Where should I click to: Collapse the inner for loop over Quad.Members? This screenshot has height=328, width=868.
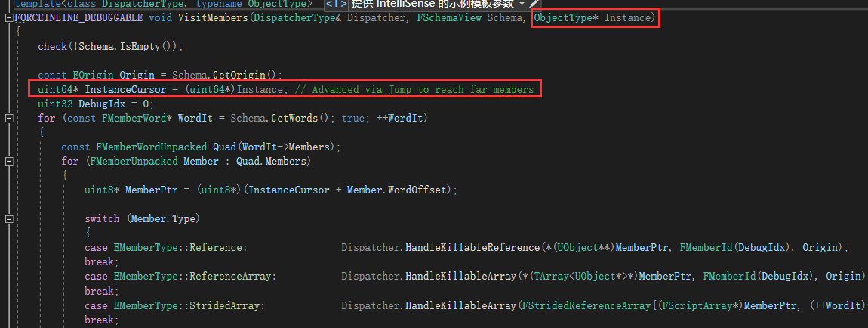pyautogui.click(x=8, y=161)
